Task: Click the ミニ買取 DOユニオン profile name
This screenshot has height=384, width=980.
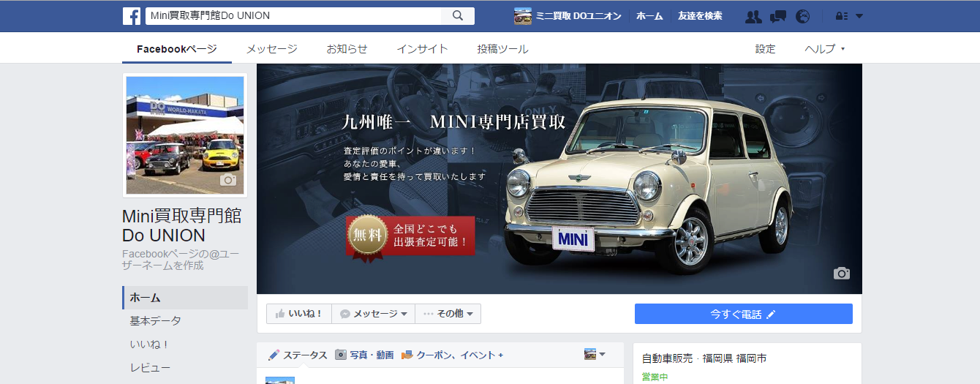Action: pos(578,16)
